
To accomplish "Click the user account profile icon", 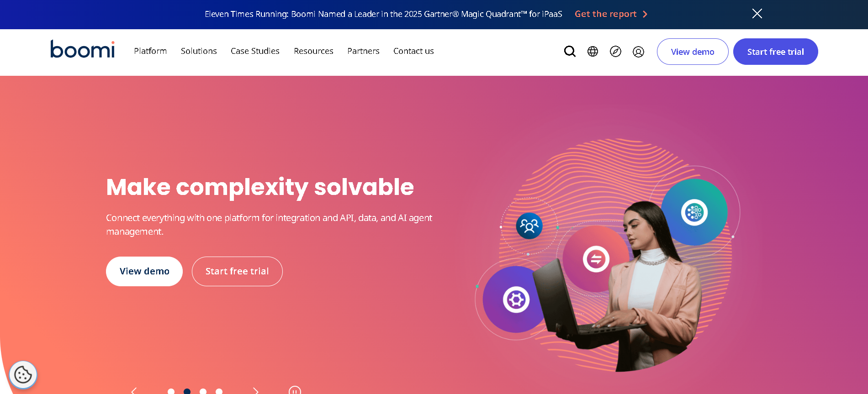I will pos(638,52).
